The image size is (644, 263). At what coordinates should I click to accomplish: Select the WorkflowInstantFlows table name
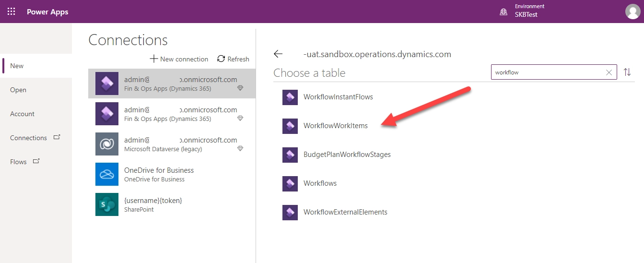pyautogui.click(x=338, y=97)
